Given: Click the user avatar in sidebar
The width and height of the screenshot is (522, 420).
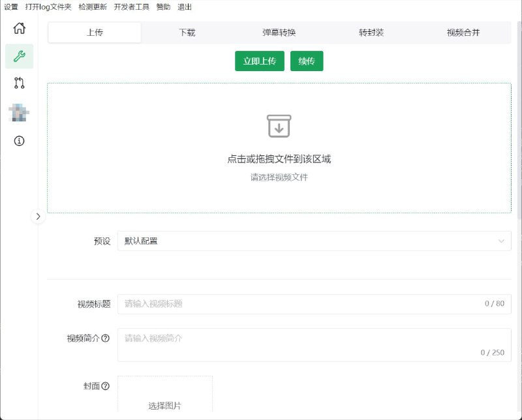Looking at the screenshot, I should click(x=20, y=111).
